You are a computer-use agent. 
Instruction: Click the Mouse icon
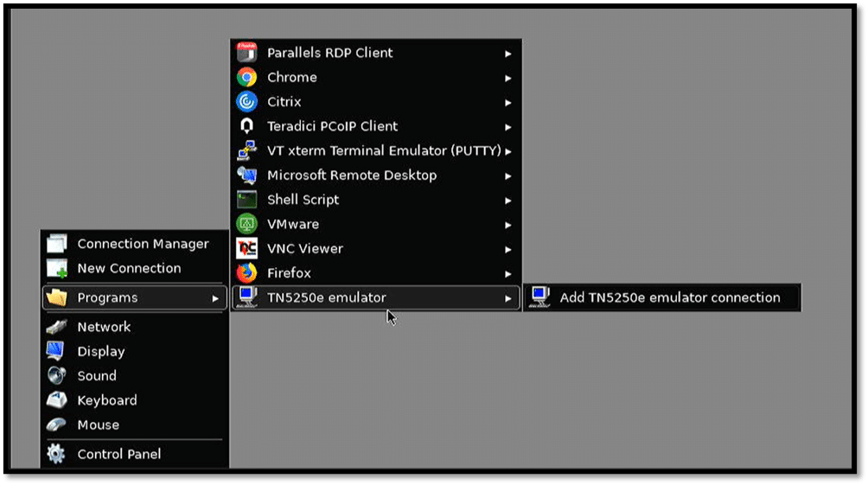(56, 424)
